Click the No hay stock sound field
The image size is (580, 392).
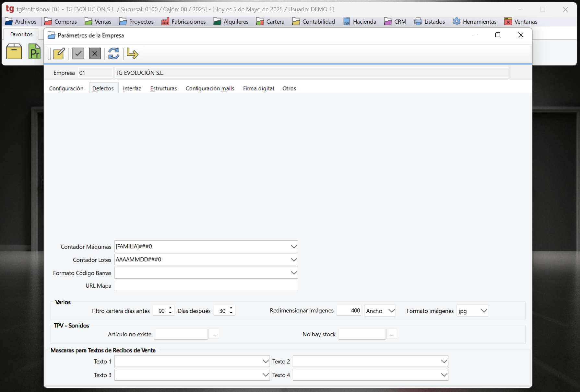[x=362, y=334]
